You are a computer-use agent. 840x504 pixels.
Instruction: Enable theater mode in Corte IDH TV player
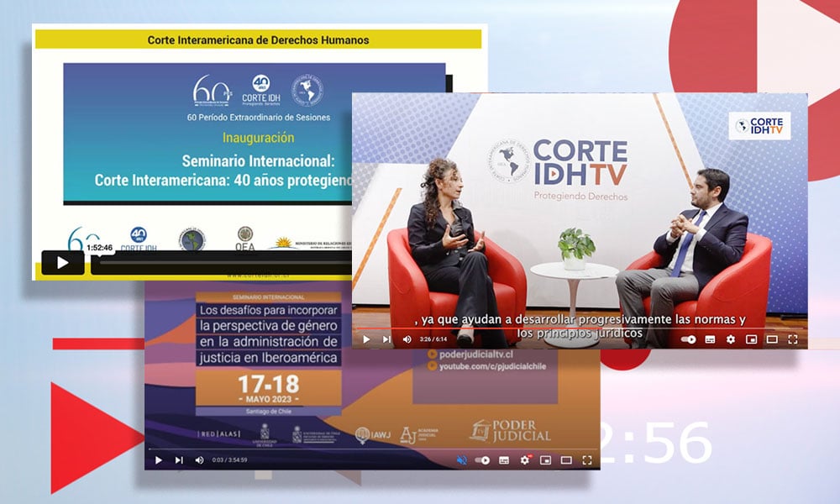[x=772, y=339]
